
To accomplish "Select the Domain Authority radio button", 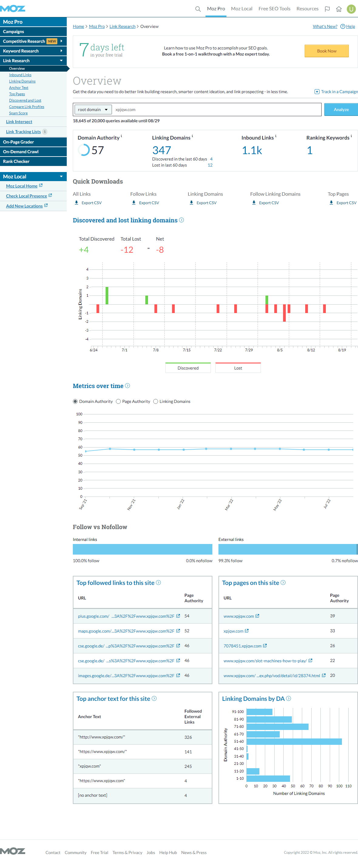I will [75, 401].
